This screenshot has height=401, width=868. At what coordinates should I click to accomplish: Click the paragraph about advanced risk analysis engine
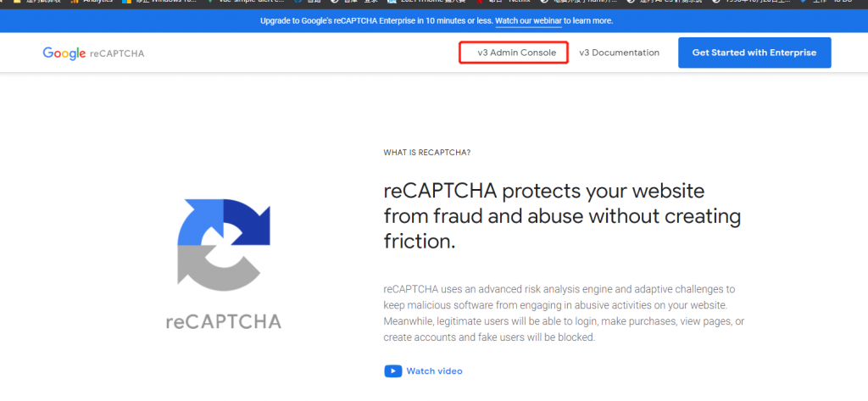564,313
